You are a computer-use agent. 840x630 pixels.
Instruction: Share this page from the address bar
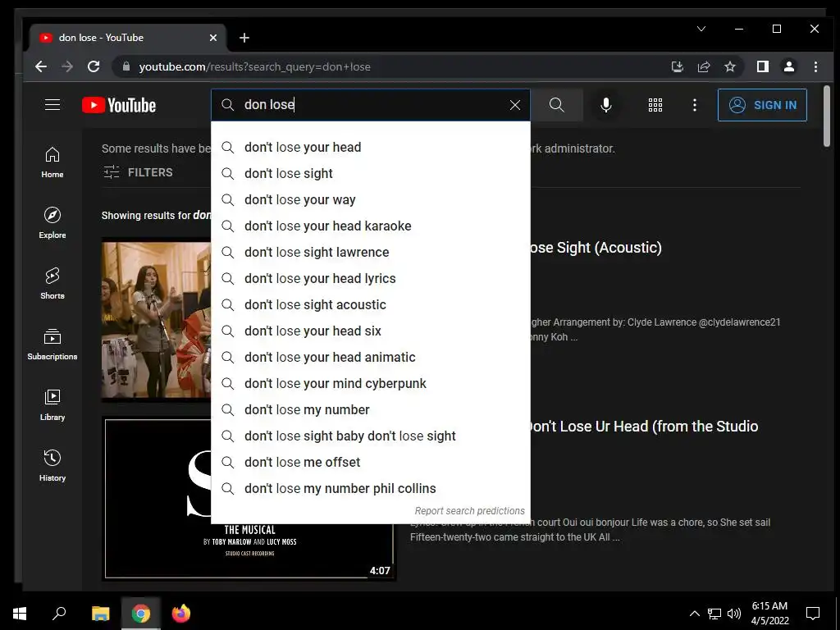pos(703,66)
